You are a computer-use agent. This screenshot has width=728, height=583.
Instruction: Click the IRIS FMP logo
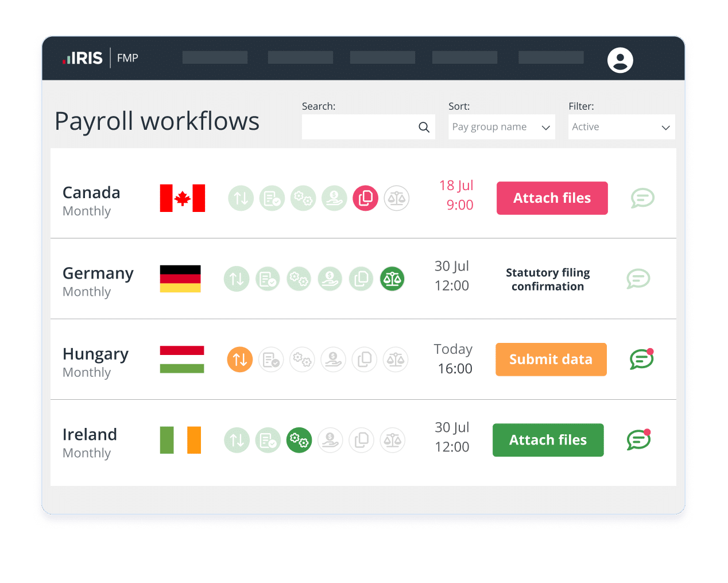coord(100,58)
